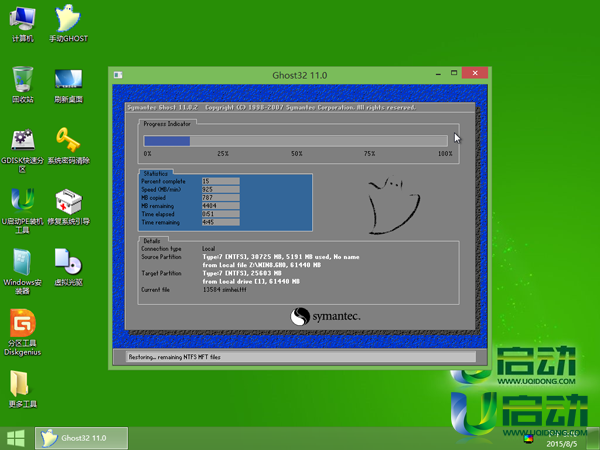This screenshot has width=600, height=450.
Task: Launch U启动PE装机工具 desktop icon
Action: click(23, 211)
